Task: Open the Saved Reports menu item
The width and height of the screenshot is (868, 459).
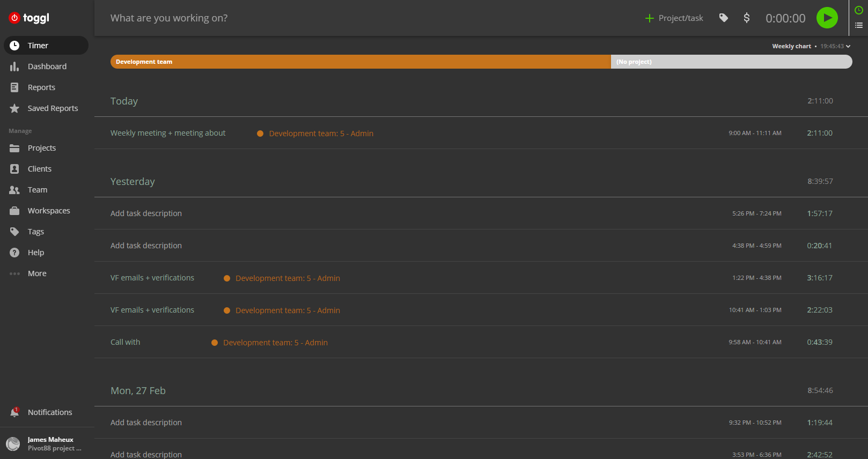Action: point(46,108)
